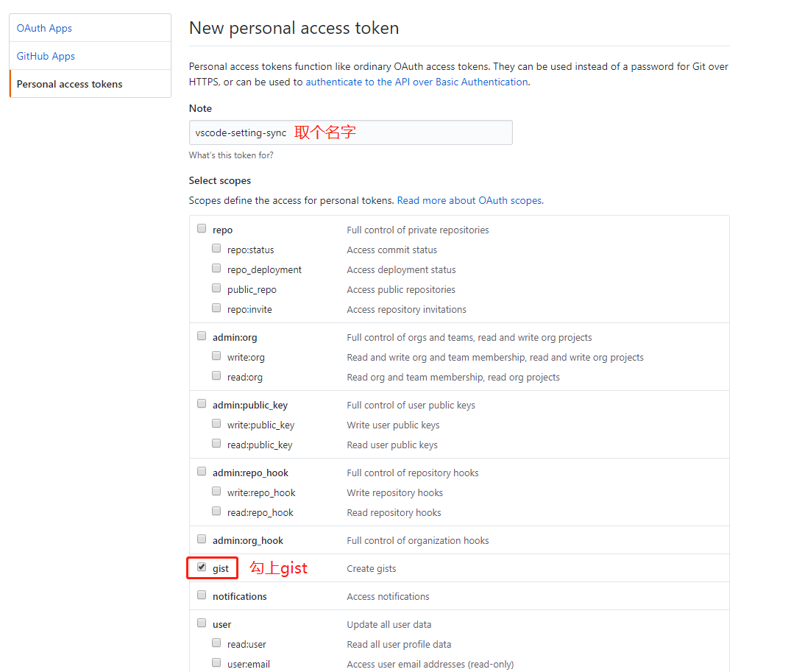Check the user scope checkbox
805x672 pixels.
202,623
